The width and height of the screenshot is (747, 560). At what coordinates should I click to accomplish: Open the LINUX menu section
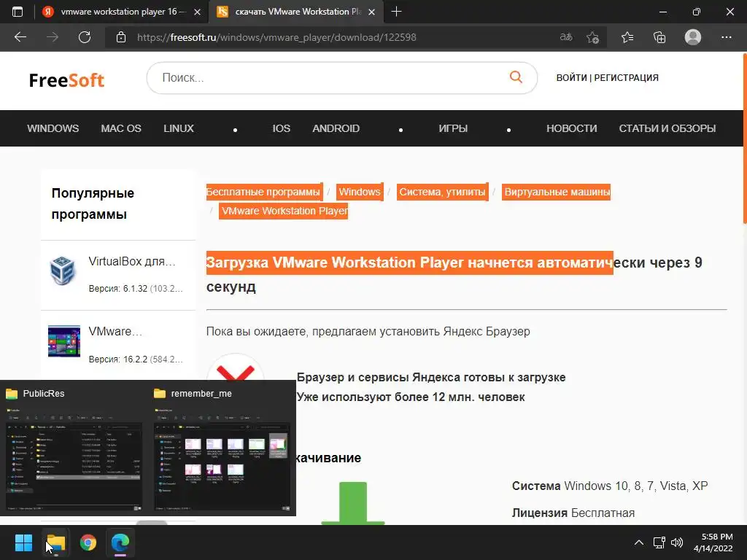179,128
